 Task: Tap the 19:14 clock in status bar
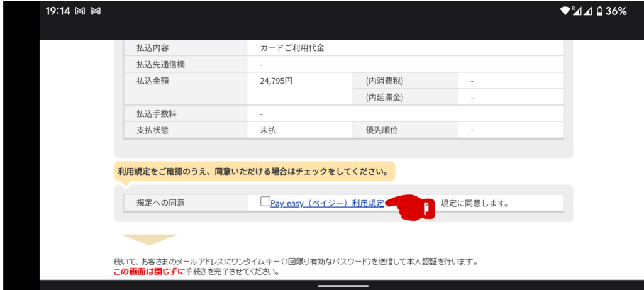(57, 11)
